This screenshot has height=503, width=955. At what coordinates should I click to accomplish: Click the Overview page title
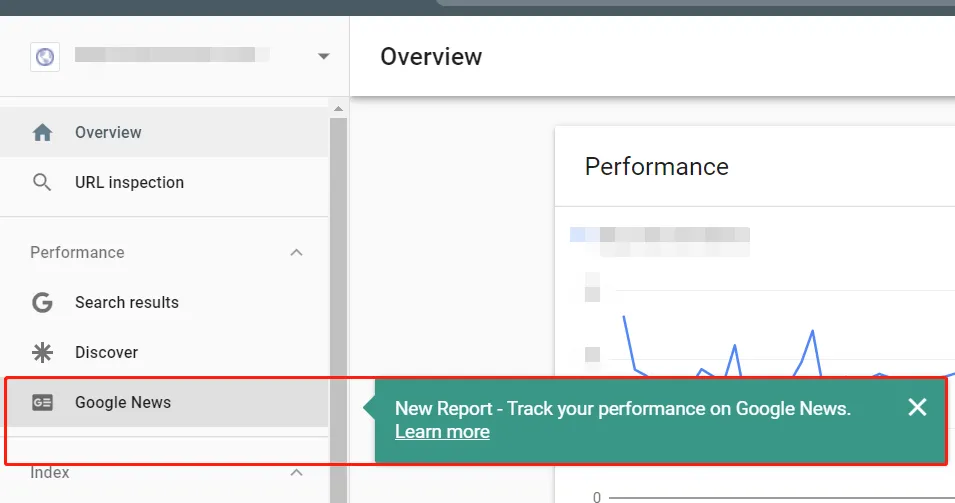click(x=431, y=57)
